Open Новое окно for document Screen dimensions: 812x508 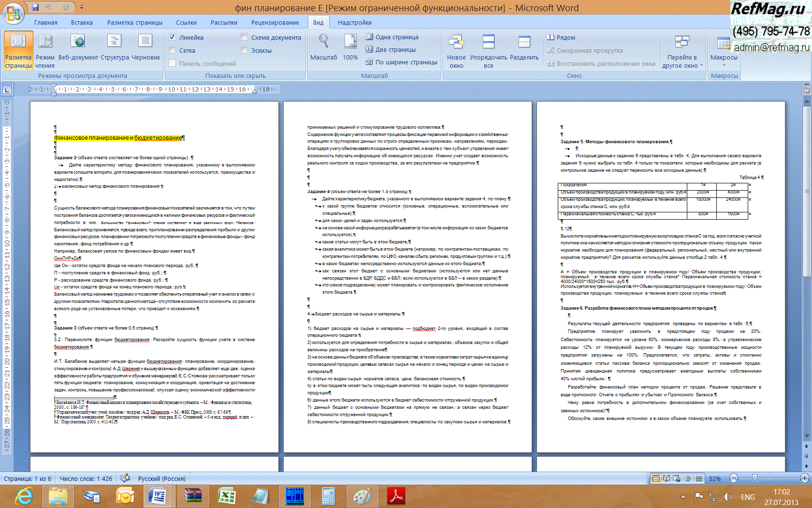click(456, 42)
